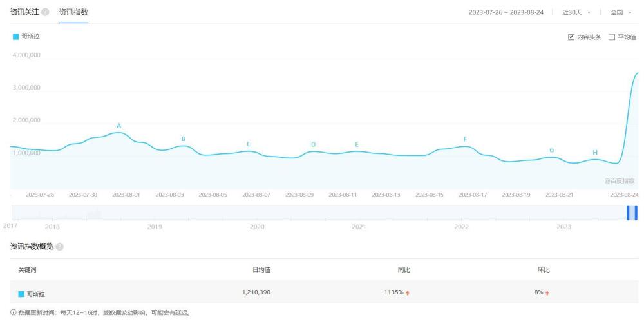Click the 2023-08-24 axis date label
This screenshot has height=326, width=644.
pos(624,195)
